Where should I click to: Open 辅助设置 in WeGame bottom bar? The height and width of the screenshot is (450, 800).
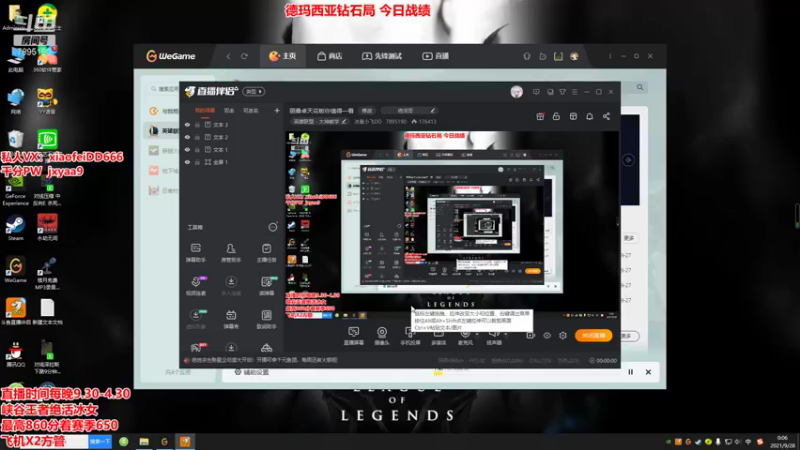pyautogui.click(x=252, y=372)
